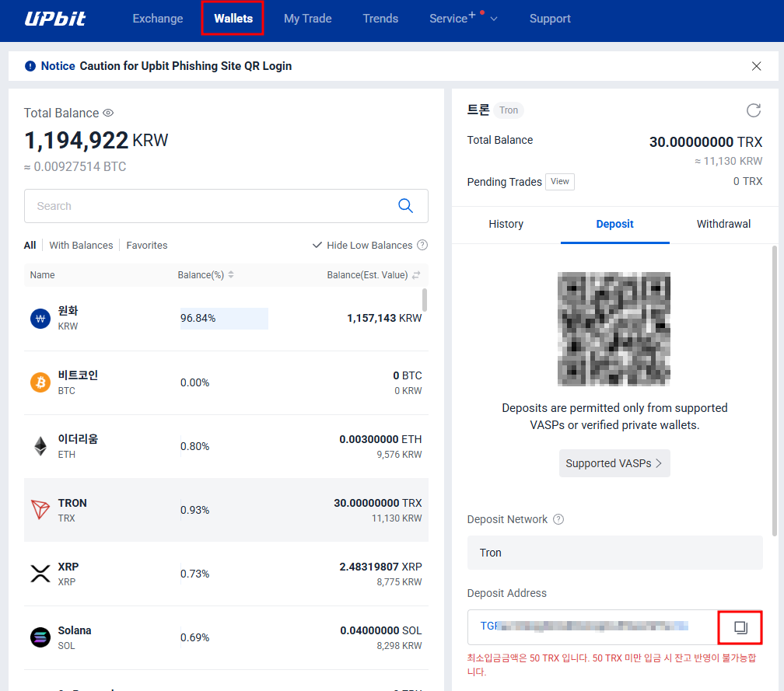Viewport: 784px width, 691px height.
Task: Click Hide Low Balances help icon
Action: click(x=422, y=245)
